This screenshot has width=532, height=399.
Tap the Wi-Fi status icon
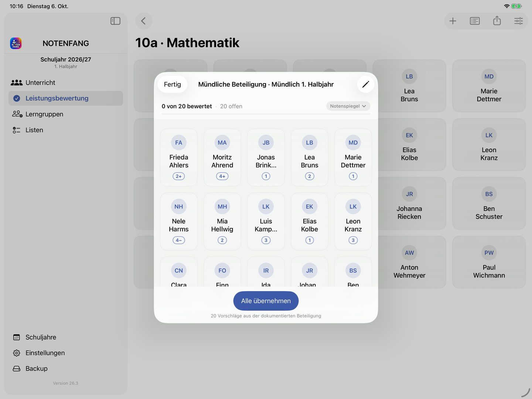coord(507,6)
